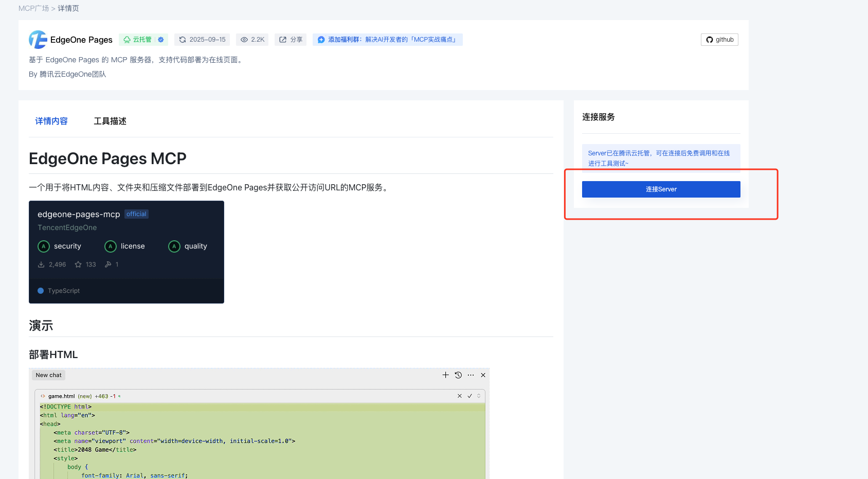This screenshot has height=479, width=868.
Task: Click the eye icon showing 2.2K views
Action: (244, 40)
